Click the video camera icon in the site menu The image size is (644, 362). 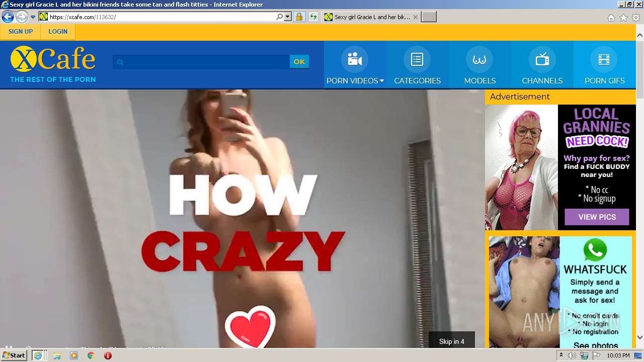355,59
